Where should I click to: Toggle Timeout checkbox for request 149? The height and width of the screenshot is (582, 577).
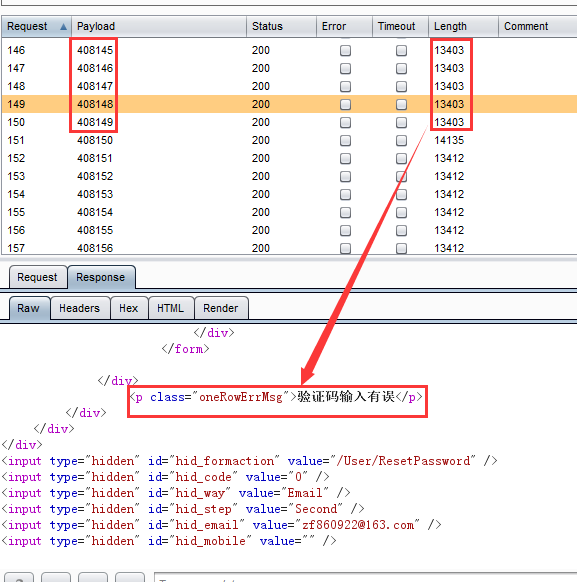click(x=401, y=105)
